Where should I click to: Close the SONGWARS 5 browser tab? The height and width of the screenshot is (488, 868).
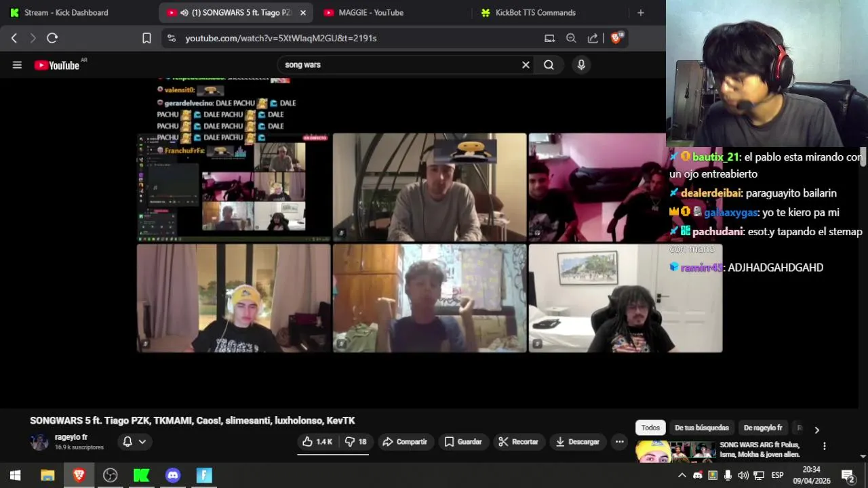(x=302, y=12)
